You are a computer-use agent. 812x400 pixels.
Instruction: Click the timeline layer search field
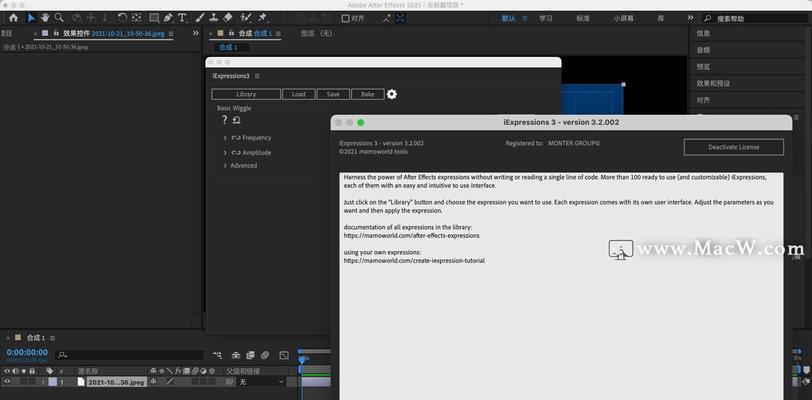point(129,355)
